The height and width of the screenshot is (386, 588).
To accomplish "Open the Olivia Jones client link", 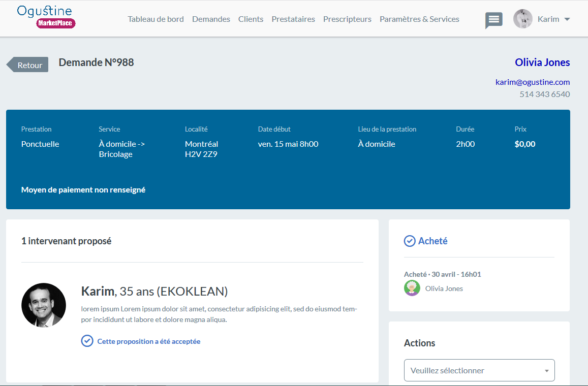I will click(542, 62).
